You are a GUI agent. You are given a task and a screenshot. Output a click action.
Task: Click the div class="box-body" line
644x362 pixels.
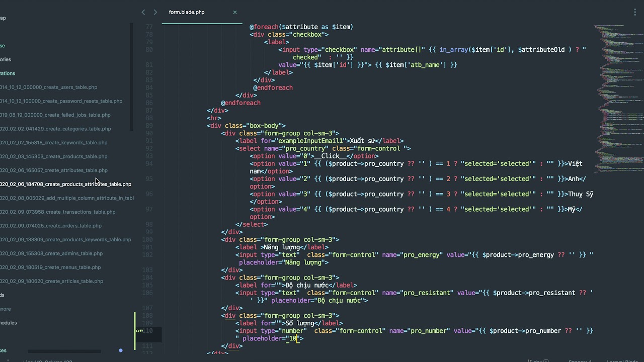246,126
